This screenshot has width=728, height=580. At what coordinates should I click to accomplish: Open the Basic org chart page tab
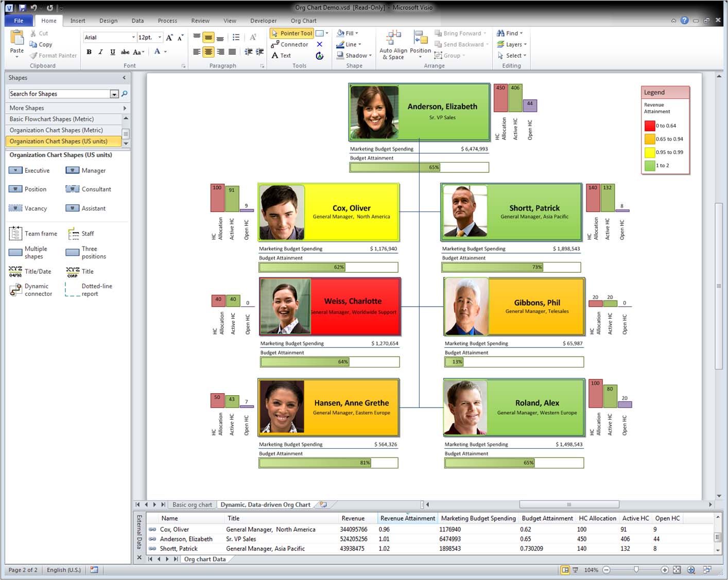(192, 504)
